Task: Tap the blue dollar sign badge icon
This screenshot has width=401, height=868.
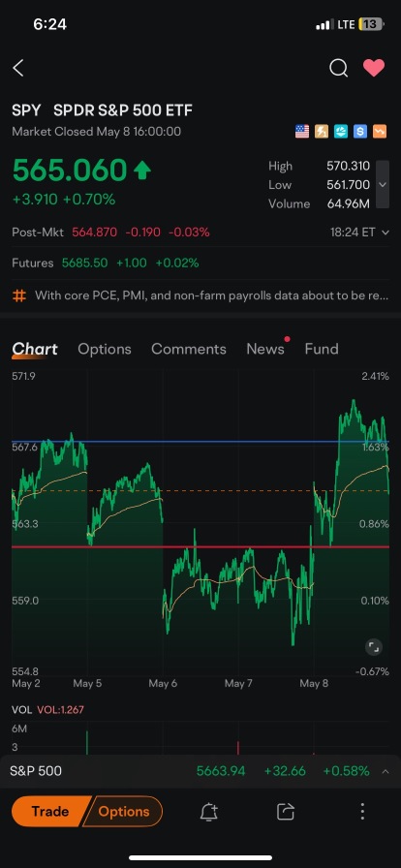Action: click(361, 132)
